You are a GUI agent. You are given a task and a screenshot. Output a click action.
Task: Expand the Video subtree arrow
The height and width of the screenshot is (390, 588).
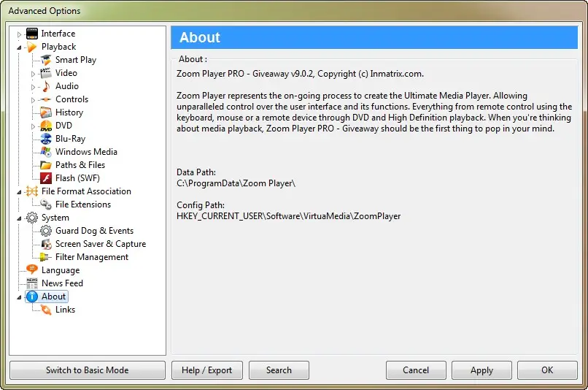33,74
